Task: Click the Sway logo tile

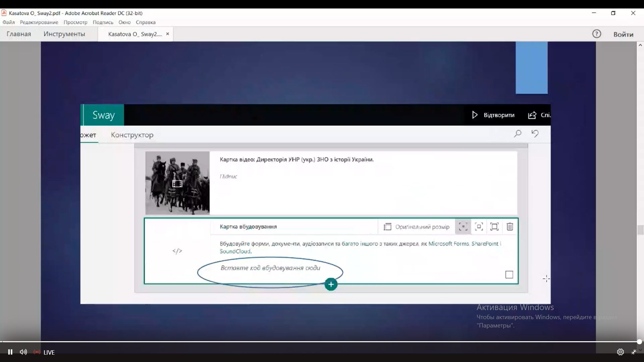Action: (103, 115)
